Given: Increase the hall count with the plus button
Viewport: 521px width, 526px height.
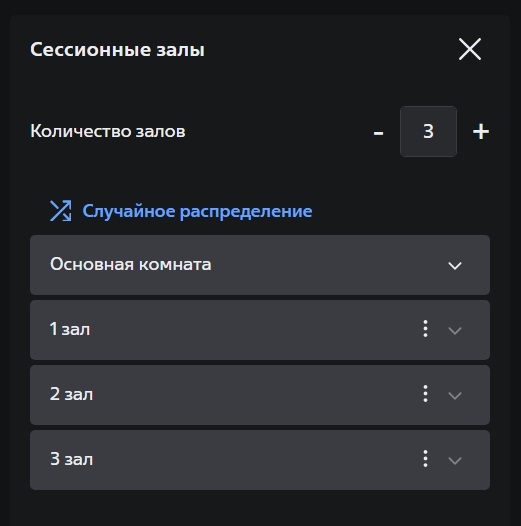Looking at the screenshot, I should (481, 132).
